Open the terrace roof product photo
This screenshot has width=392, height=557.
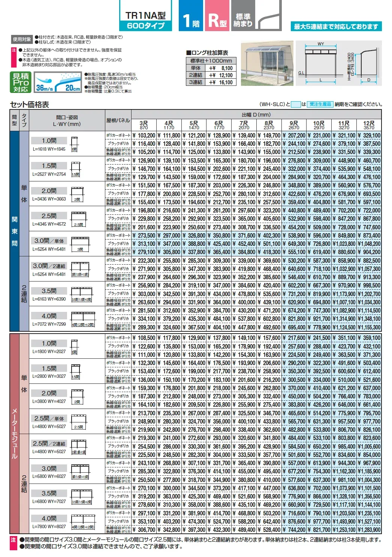[267, 63]
